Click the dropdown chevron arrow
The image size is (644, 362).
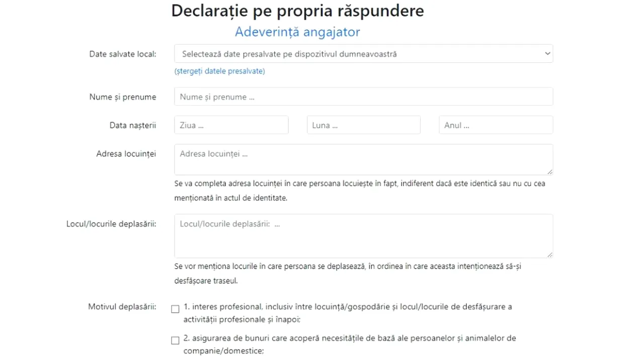547,53
